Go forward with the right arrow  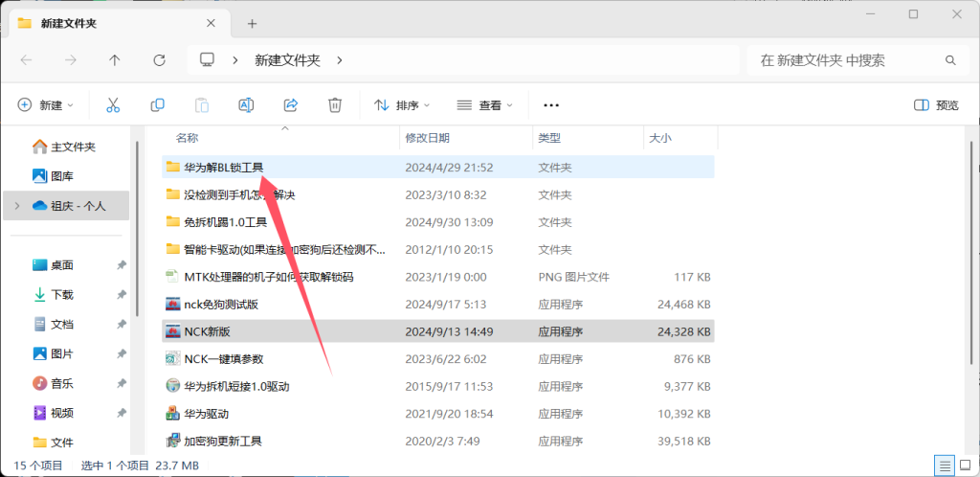pyautogui.click(x=71, y=60)
